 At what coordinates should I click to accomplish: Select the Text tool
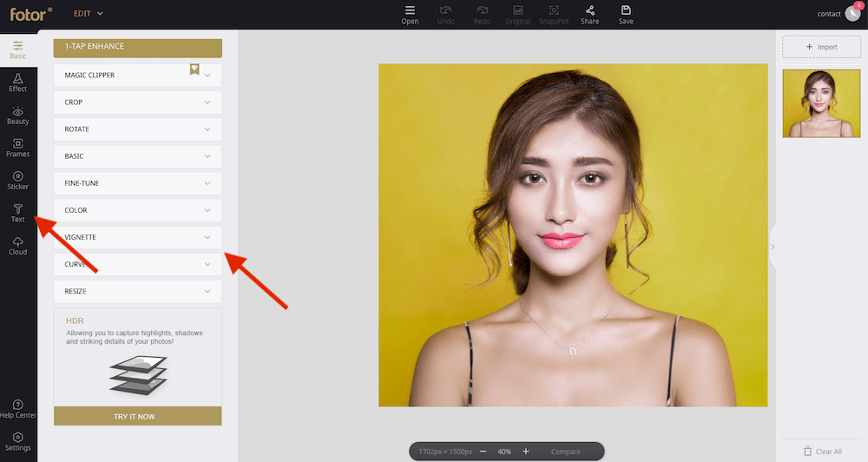[x=18, y=213]
